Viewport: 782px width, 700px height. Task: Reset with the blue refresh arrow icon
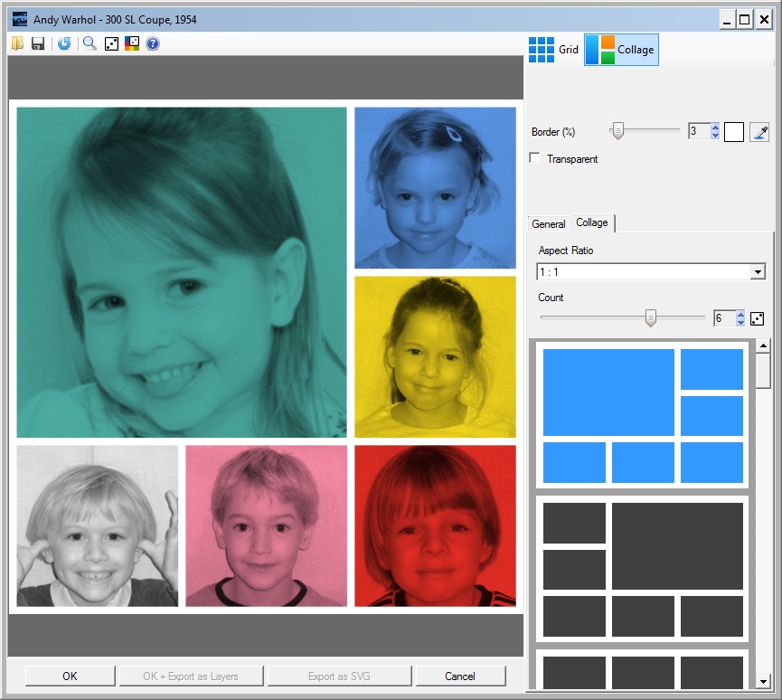pos(64,44)
